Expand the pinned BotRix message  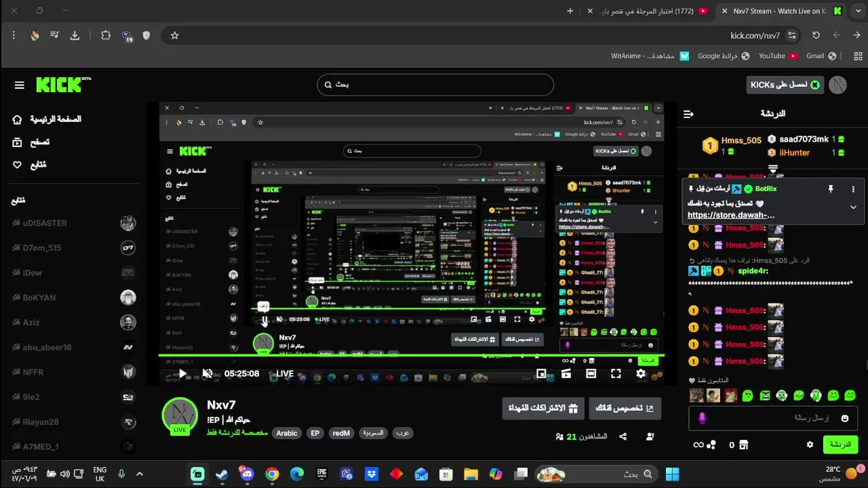(x=853, y=207)
